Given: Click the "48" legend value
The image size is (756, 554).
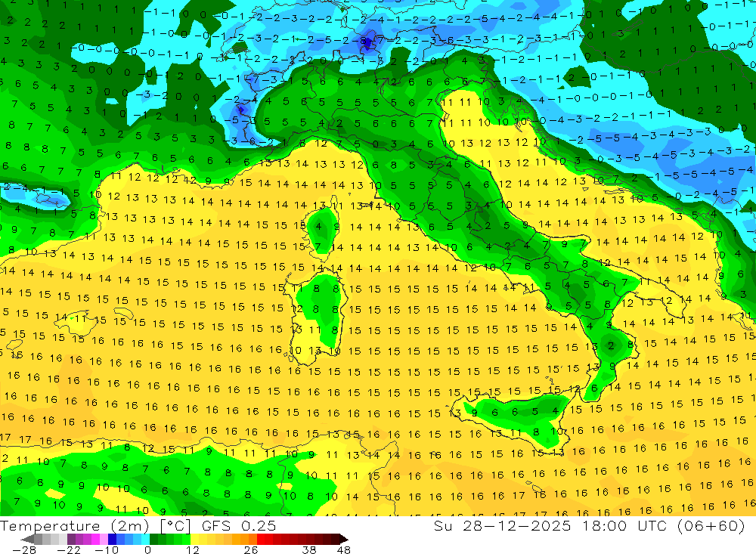Looking at the screenshot, I should coord(344,550).
